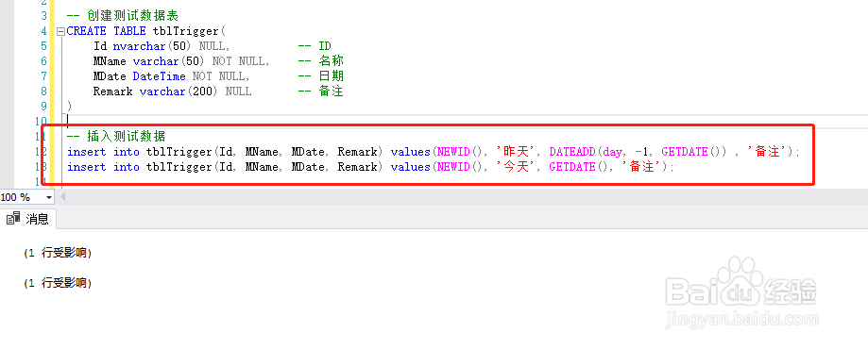Click the '-- ID' comment
Viewport: 868px width, 349px height.
pyautogui.click(x=315, y=46)
